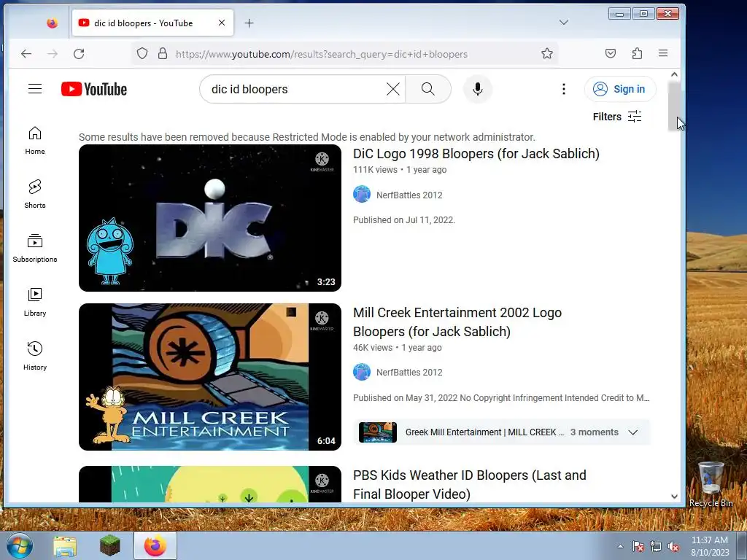The height and width of the screenshot is (560, 747).
Task: Click the taskbar clock showing 11:37 AM
Action: coord(710,546)
